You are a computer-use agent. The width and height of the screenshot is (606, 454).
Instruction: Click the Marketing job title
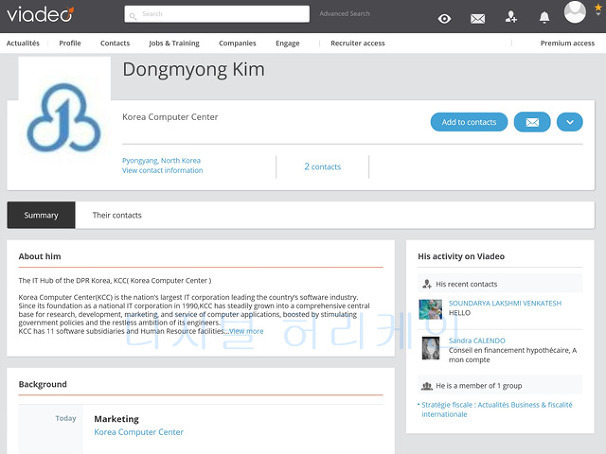click(x=116, y=419)
